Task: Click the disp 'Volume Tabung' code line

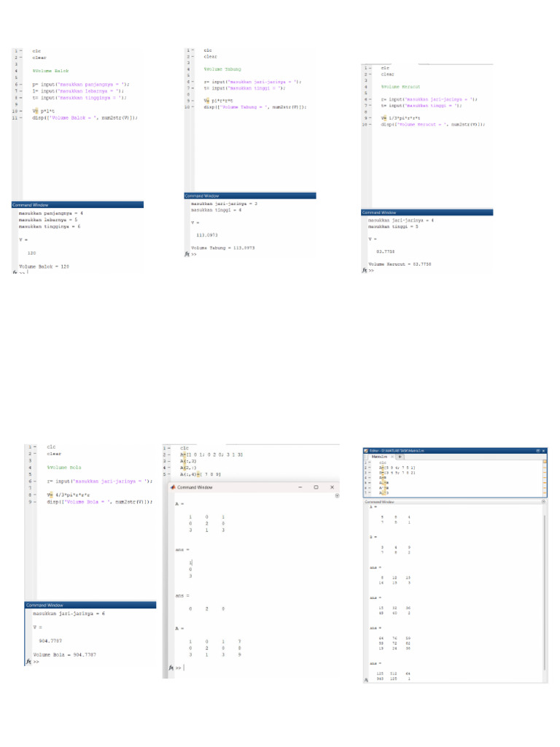Action: (x=255, y=107)
